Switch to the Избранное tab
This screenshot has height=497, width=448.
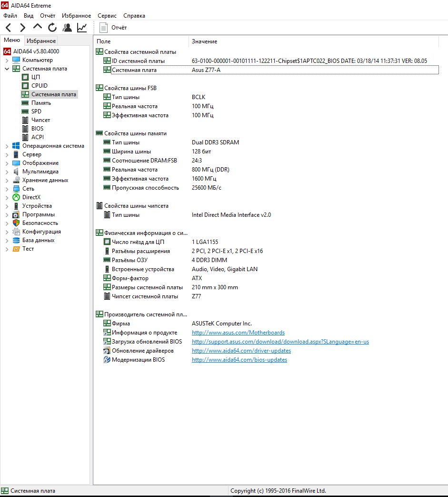41,41
